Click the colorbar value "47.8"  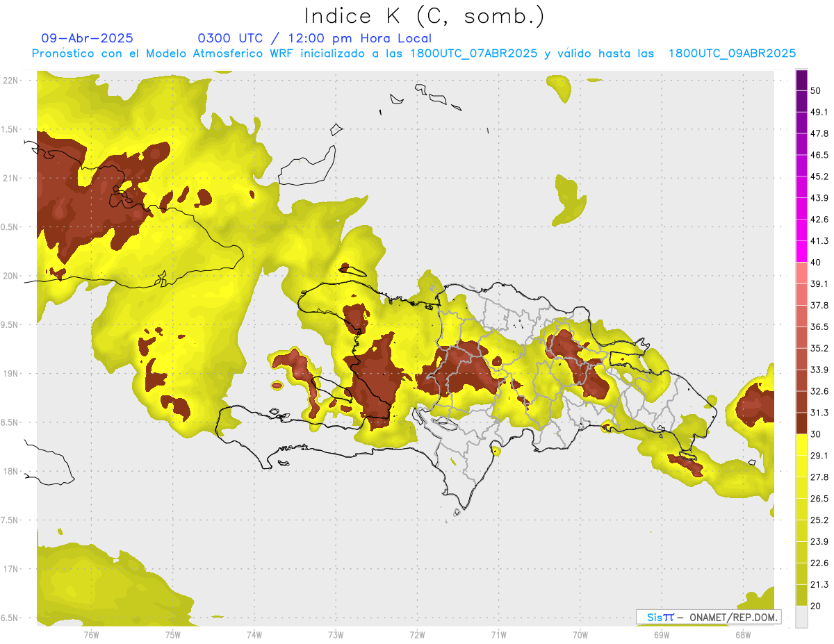click(x=819, y=133)
